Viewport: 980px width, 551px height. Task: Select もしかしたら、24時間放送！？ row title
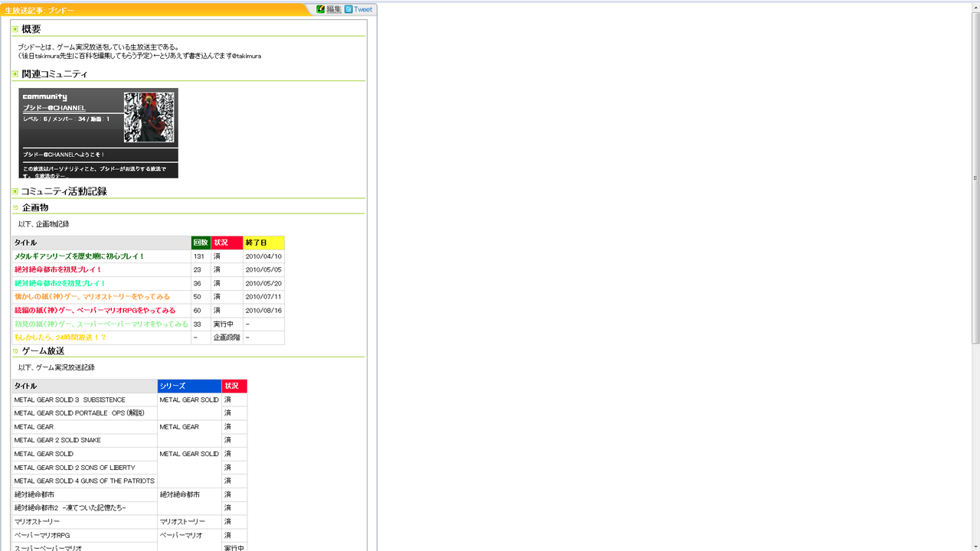tap(60, 337)
